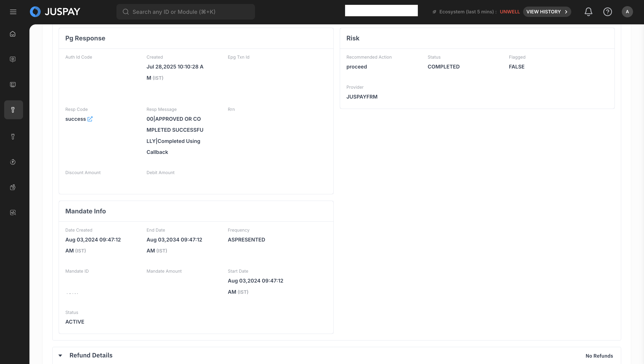The image size is (644, 364).
Task: Open the analytics chart search sidebar icon
Action: tap(13, 213)
